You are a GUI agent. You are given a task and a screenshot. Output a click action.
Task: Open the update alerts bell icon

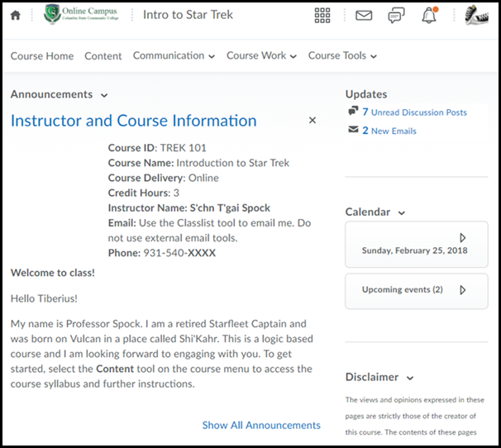[429, 15]
